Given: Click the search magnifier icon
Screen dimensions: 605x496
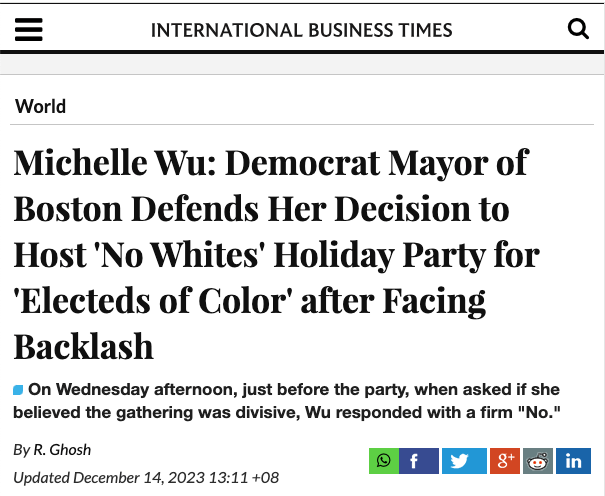Looking at the screenshot, I should click(578, 29).
